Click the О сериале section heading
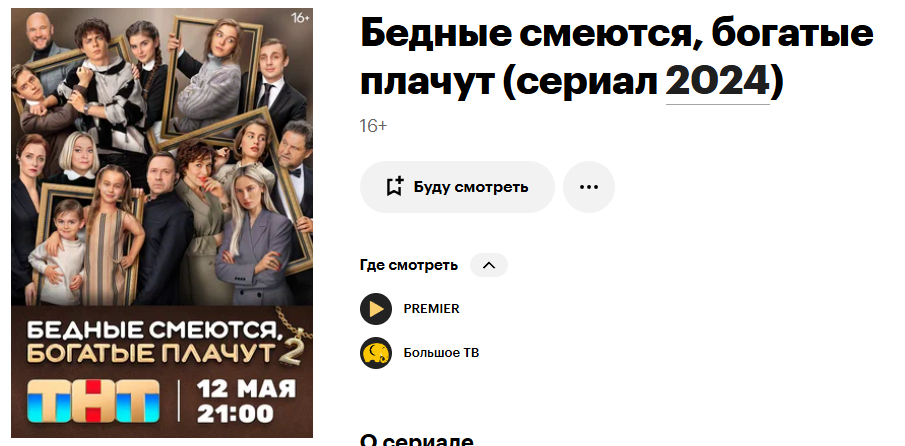This screenshot has height=446, width=905. click(x=416, y=440)
